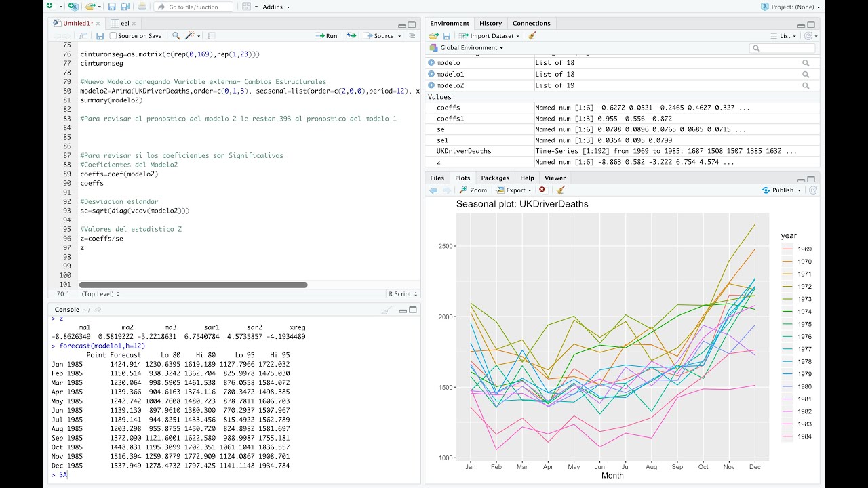This screenshot has width=868, height=488.
Task: Click the compile report notebook icon
Action: pyautogui.click(x=211, y=35)
